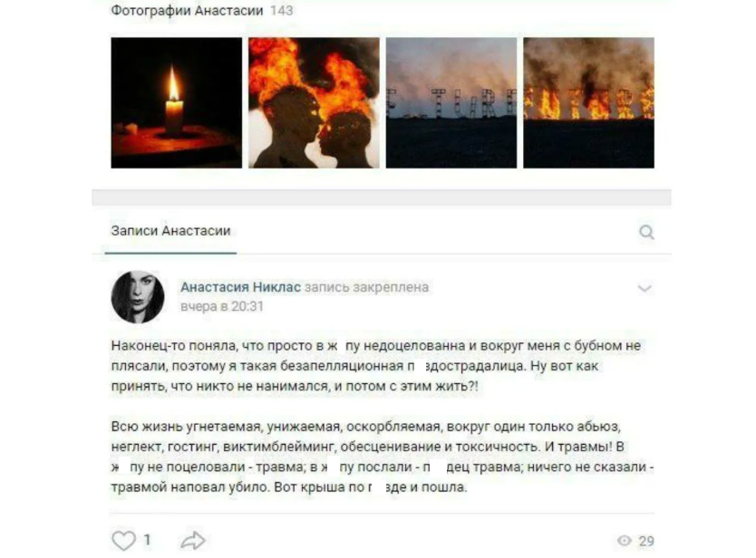
Task: Like the post with heart icon
Action: point(123,540)
